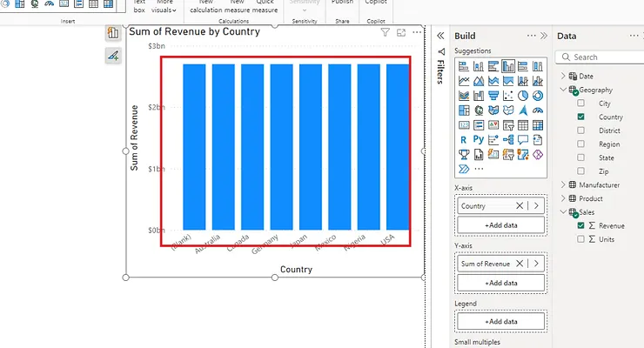
Task: Select the card (123) visual
Action: (464, 125)
